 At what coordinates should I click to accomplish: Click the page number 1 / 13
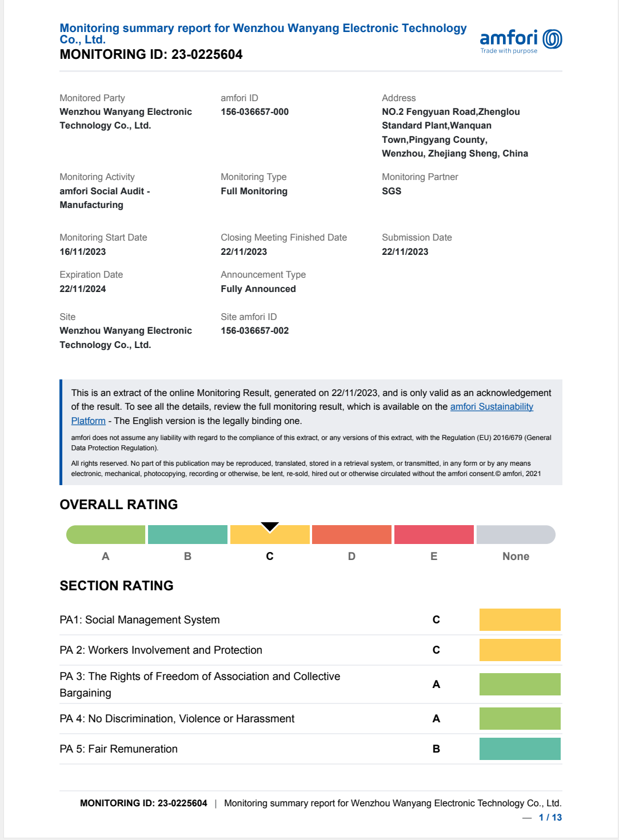(550, 818)
